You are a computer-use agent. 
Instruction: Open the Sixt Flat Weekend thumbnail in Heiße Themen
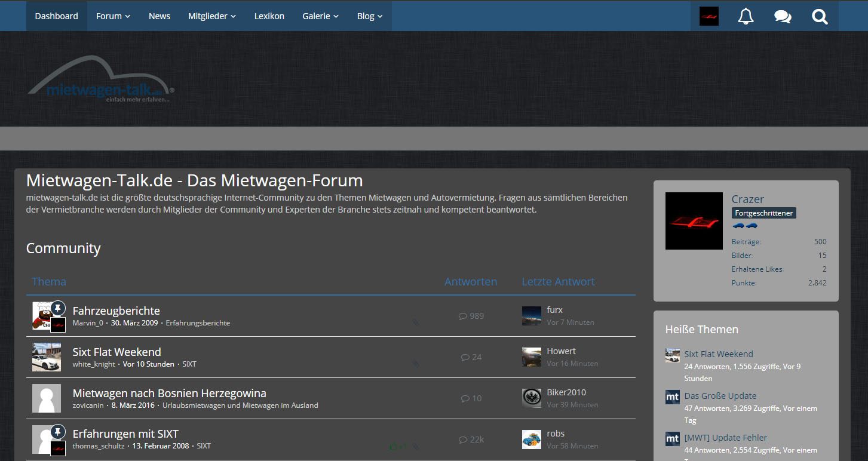coord(673,355)
